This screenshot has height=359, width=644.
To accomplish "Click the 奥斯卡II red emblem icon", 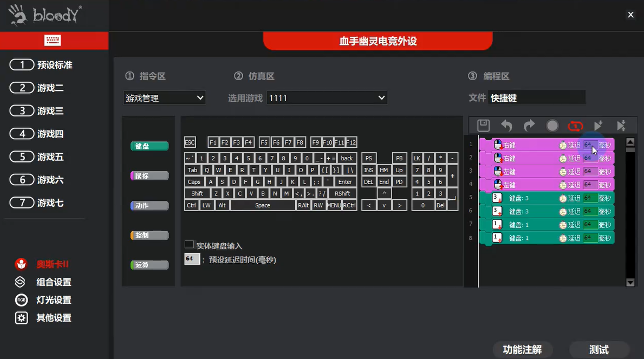I will tap(21, 264).
